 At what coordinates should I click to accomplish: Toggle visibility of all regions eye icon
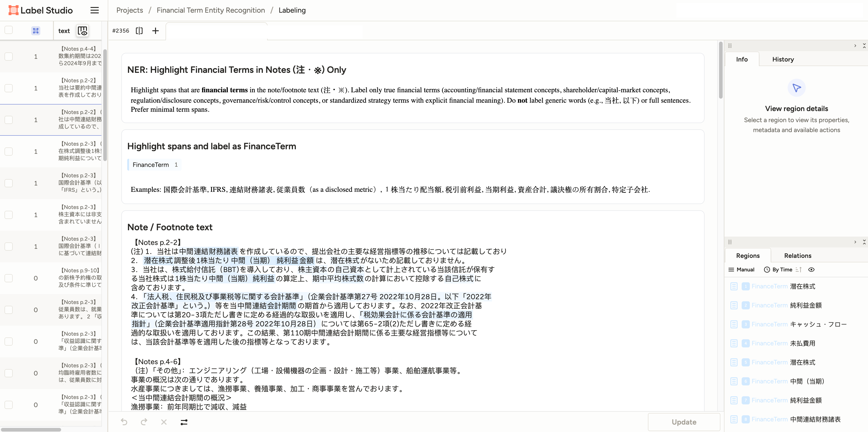(811, 269)
